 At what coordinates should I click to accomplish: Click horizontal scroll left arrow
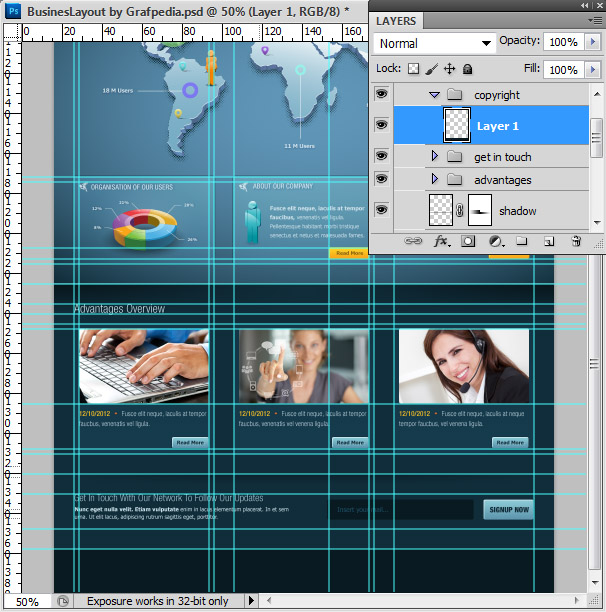269,600
